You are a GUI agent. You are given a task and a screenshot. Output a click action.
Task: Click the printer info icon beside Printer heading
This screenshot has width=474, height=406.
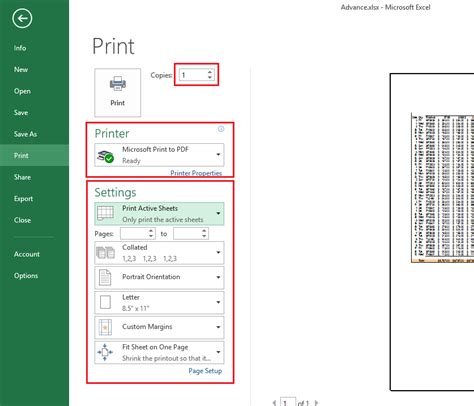[x=221, y=129]
